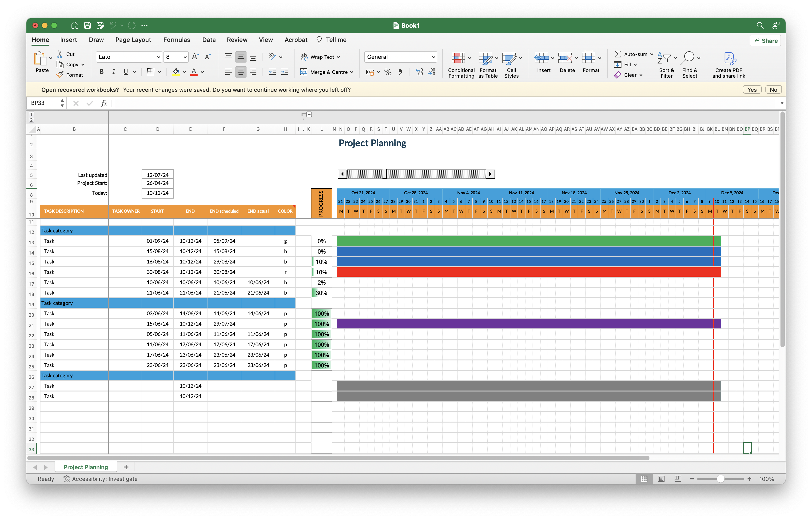812x519 pixels.
Task: Click the Align Left icon
Action: 229,72
